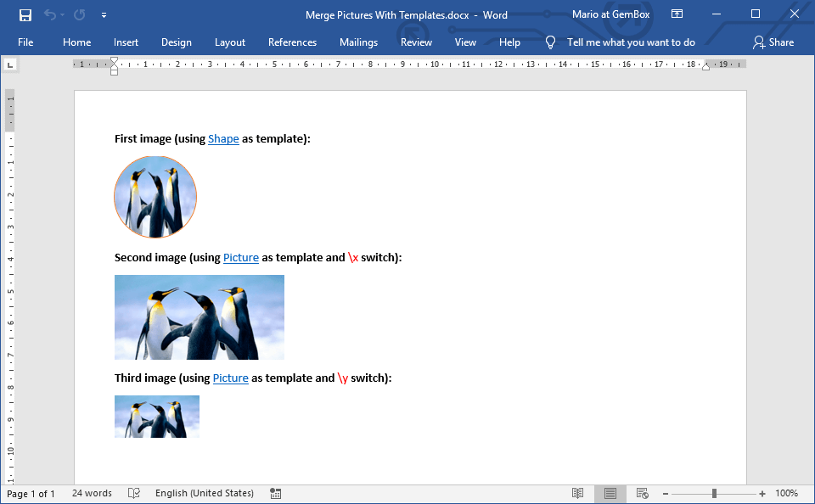Screen dimensions: 815x504
Task: Click the macro recording icon in status bar
Action: (275, 493)
